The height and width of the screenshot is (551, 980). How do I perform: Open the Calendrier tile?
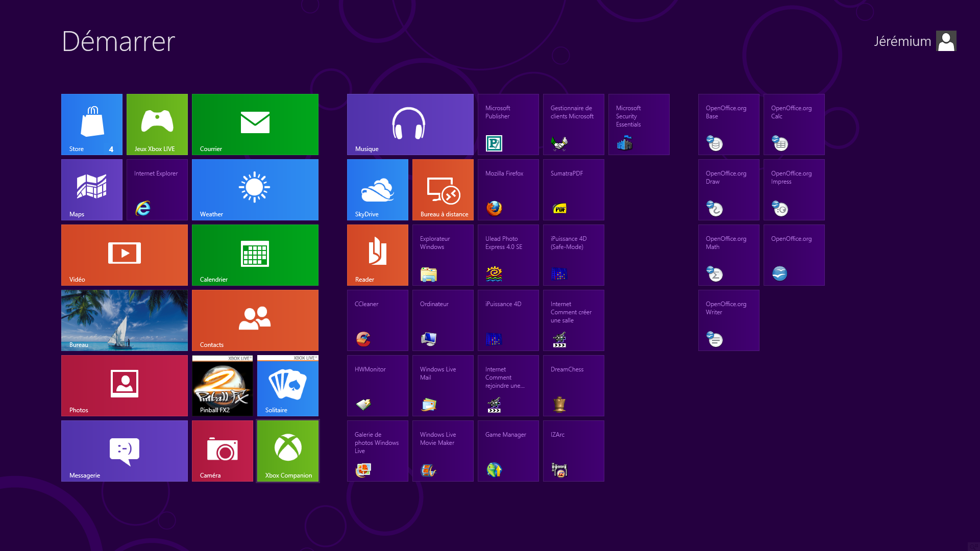tap(255, 255)
